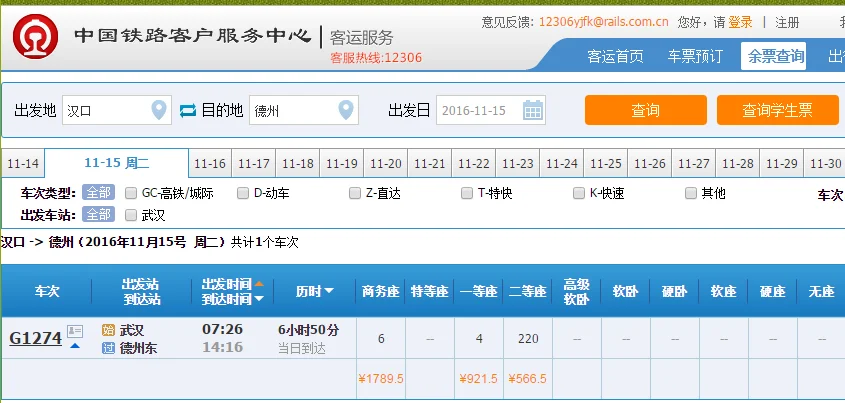Switch to the 11-14 date tab
This screenshot has width=845, height=403.
pos(23,163)
